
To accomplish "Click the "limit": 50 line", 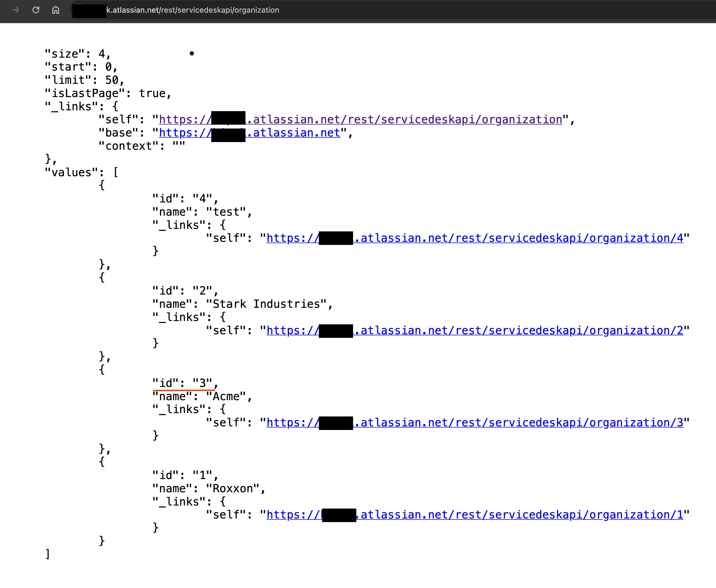I will (x=84, y=80).
